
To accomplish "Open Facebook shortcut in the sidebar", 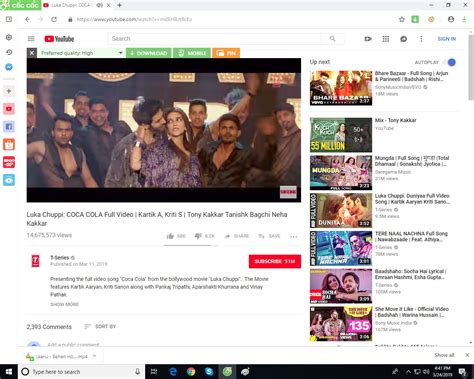I will 9,127.
